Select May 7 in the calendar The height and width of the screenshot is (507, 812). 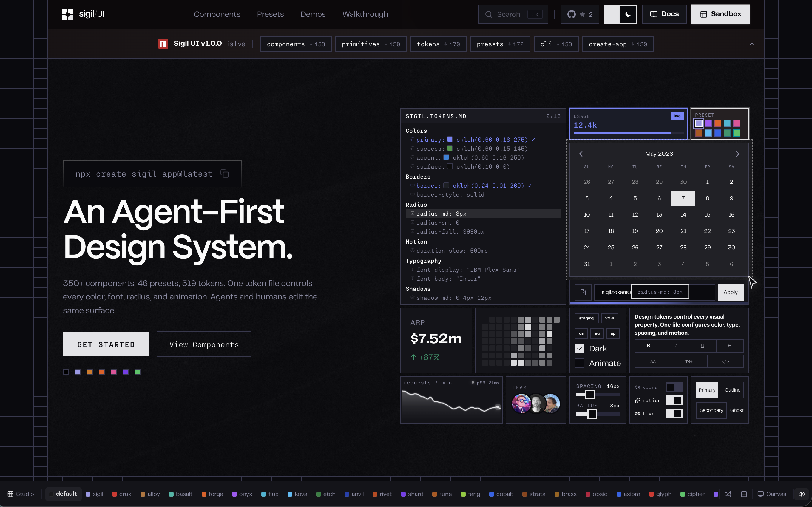pyautogui.click(x=683, y=198)
